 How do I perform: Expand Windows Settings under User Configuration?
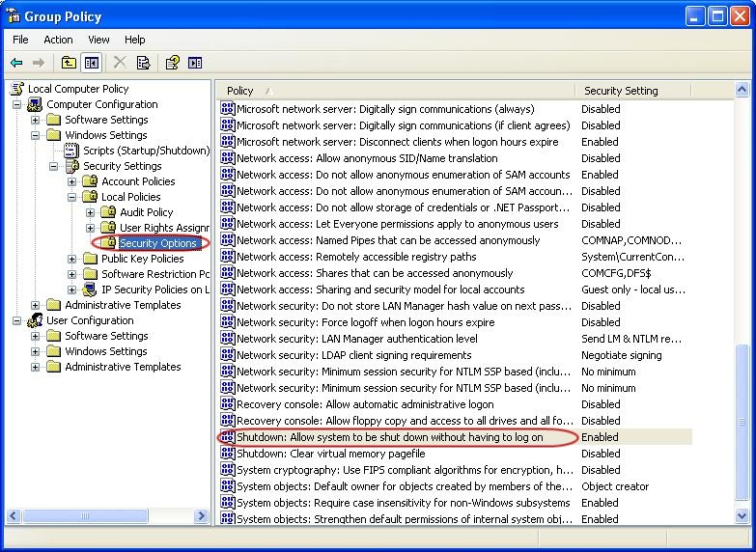tap(35, 351)
